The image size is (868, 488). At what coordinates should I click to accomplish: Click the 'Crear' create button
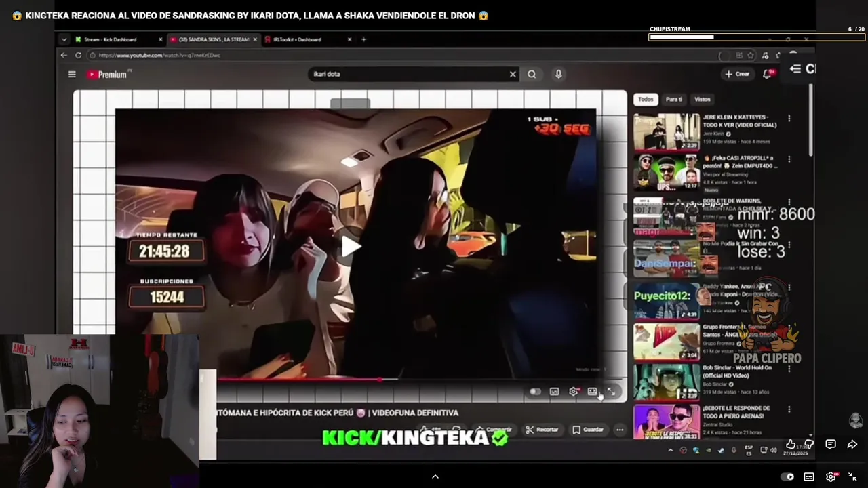tap(737, 74)
